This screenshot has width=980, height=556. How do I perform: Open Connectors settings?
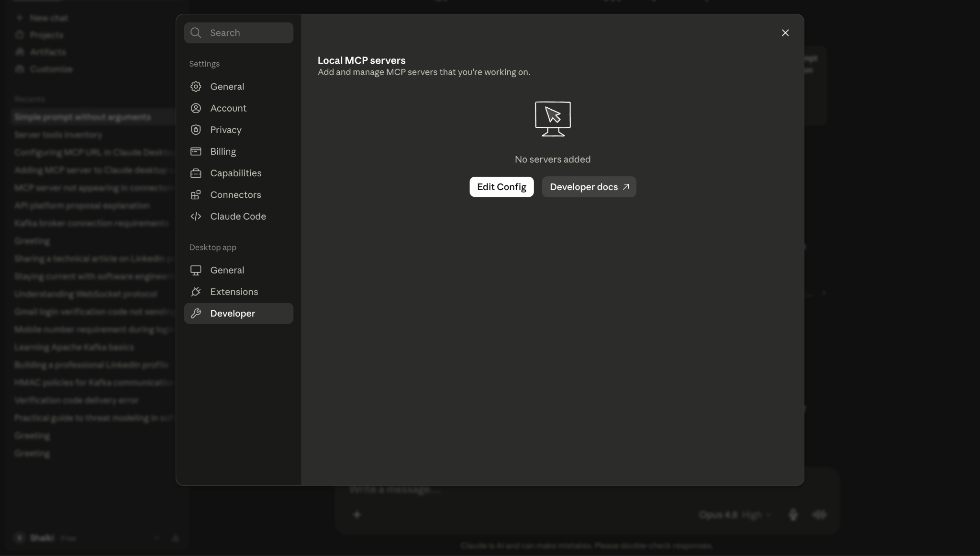tap(239, 194)
